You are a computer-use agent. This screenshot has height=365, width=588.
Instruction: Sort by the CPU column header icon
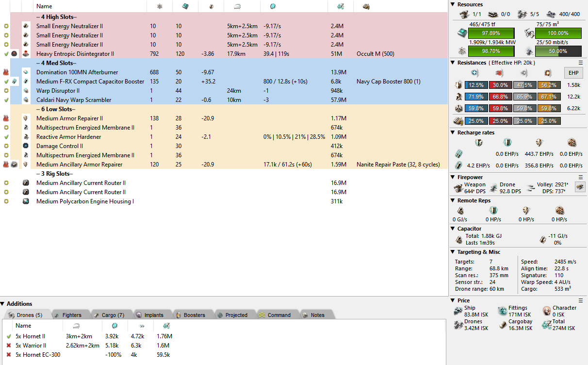coord(185,6)
